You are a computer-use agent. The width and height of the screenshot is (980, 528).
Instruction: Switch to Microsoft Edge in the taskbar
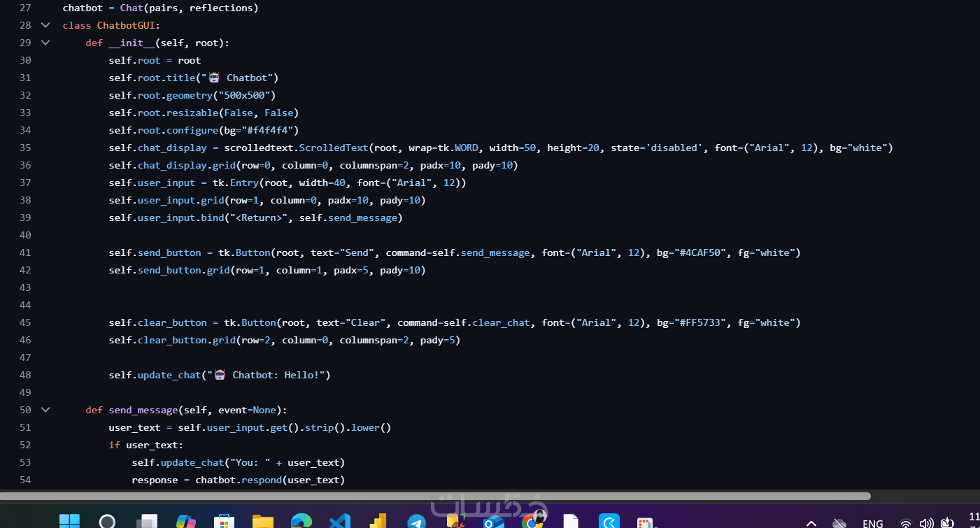pyautogui.click(x=301, y=522)
